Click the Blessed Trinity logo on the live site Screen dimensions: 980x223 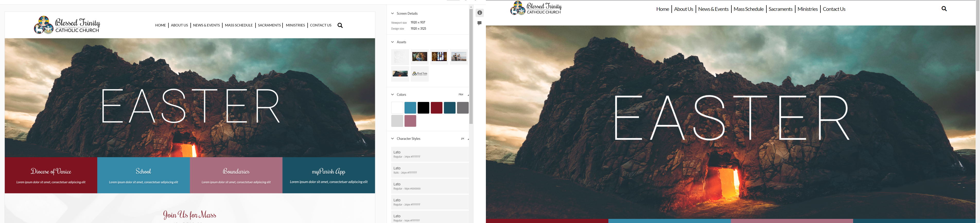(x=536, y=8)
